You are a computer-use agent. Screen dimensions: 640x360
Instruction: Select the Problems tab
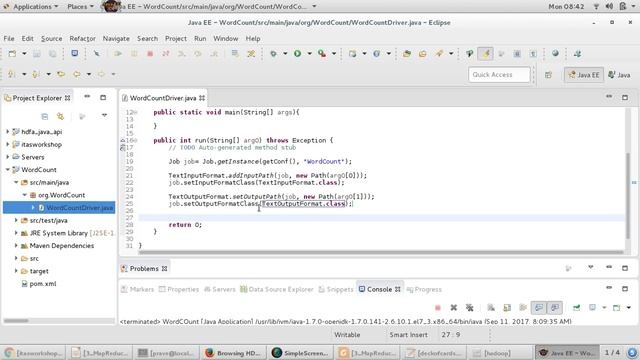tap(144, 269)
